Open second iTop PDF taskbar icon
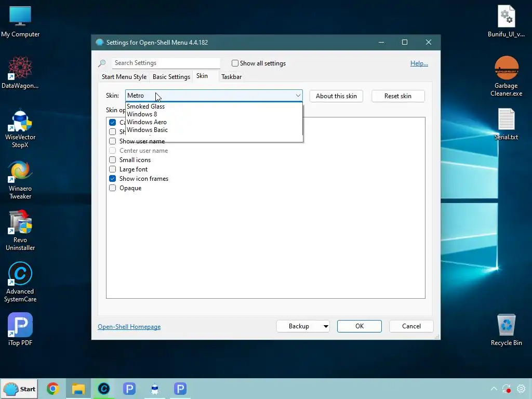Image resolution: width=532 pixels, height=399 pixels. click(x=180, y=389)
